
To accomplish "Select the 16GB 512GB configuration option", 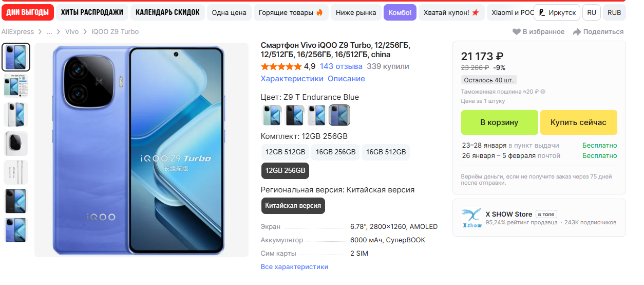I will pos(386,152).
